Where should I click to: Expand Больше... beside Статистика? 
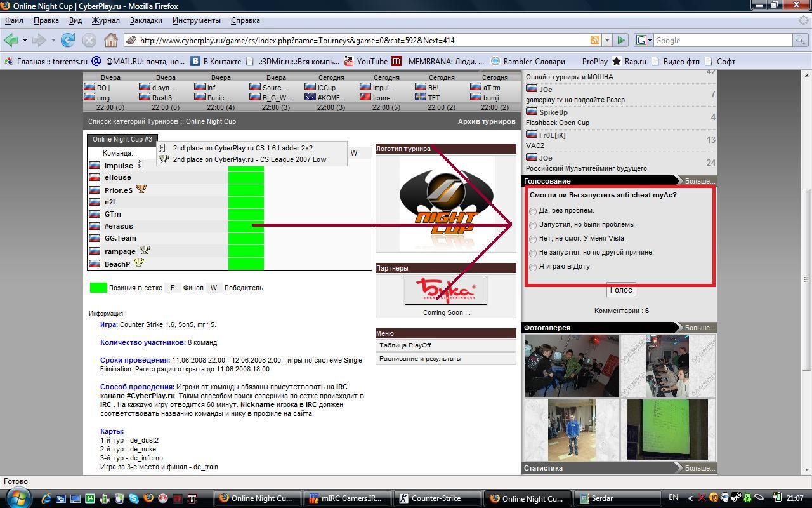point(699,468)
